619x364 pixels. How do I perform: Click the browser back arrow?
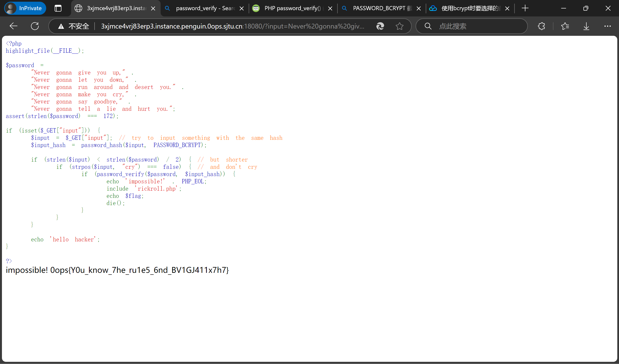pyautogui.click(x=13, y=26)
